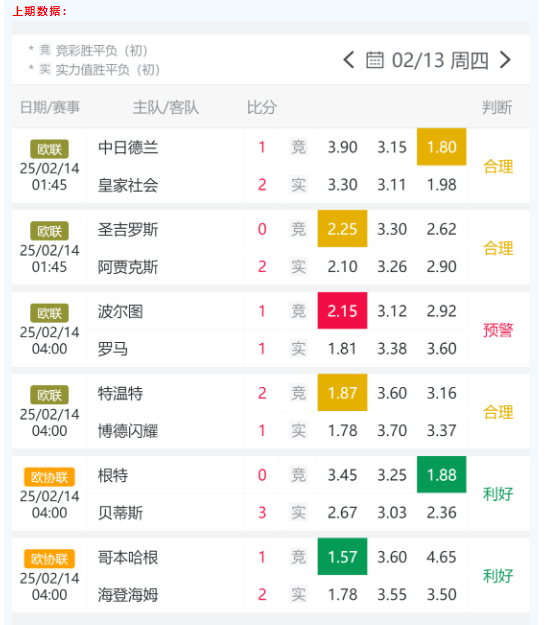Click the 实 label in the 罗马 row
The image size is (555, 625).
coord(298,348)
